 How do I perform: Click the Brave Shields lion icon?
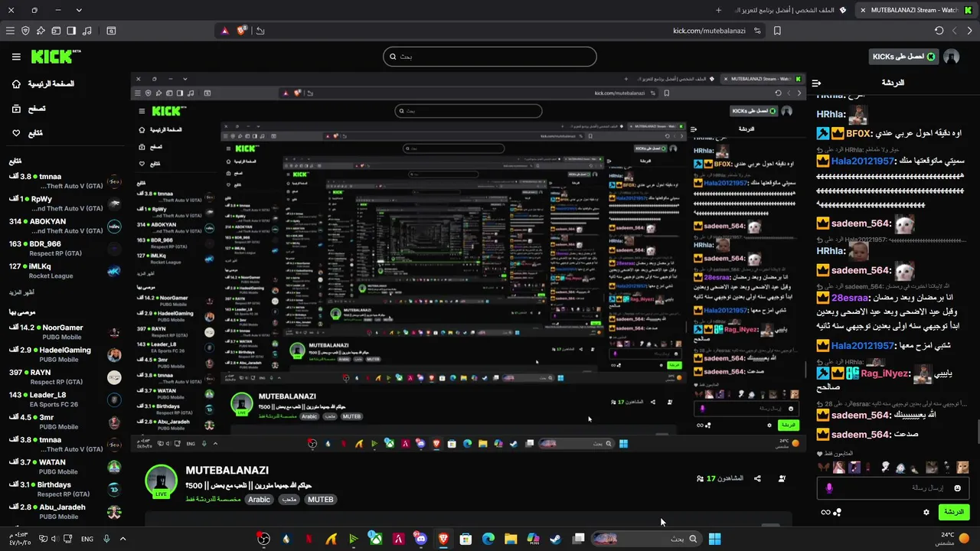(242, 31)
